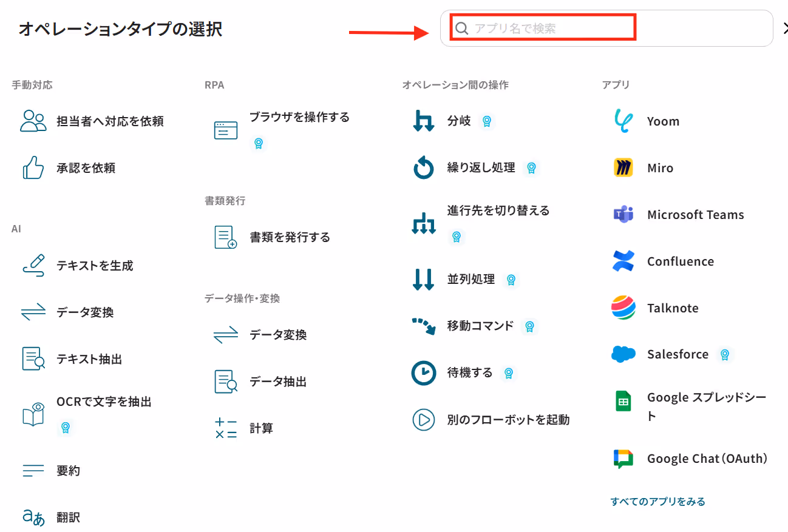Click the Confluence logo
788x532 pixels.
pos(623,261)
